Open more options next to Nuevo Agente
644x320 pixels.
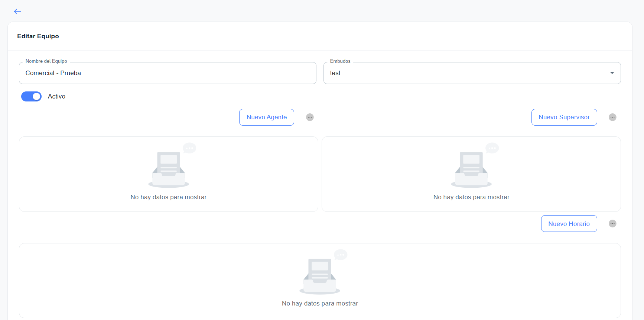click(x=310, y=117)
